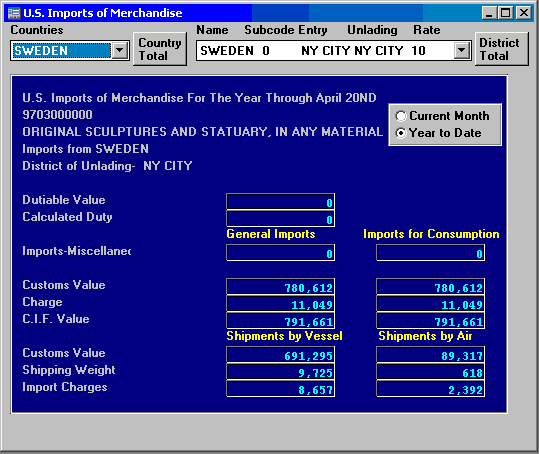Click Imports for Consumption Miscellaneous value field

click(430, 253)
